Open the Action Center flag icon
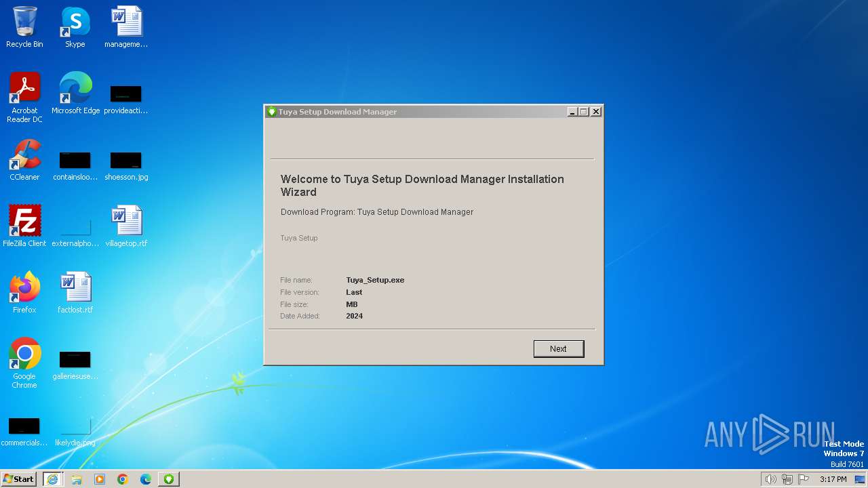The image size is (868, 488). pyautogui.click(x=804, y=479)
